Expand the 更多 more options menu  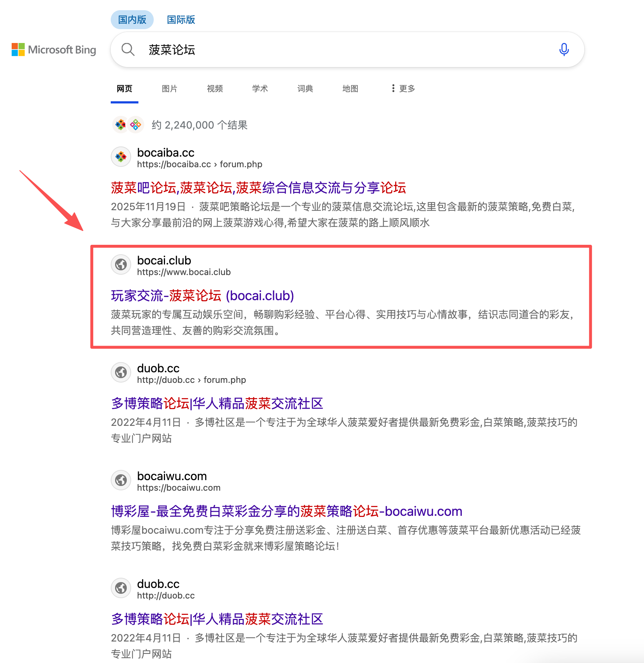(x=403, y=89)
